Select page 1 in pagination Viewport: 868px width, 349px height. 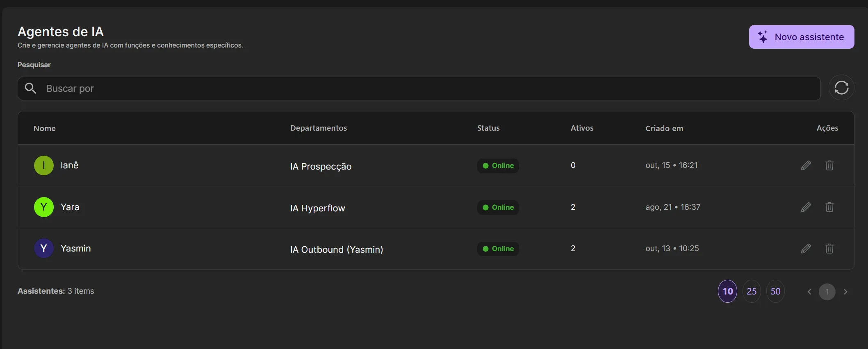827,292
